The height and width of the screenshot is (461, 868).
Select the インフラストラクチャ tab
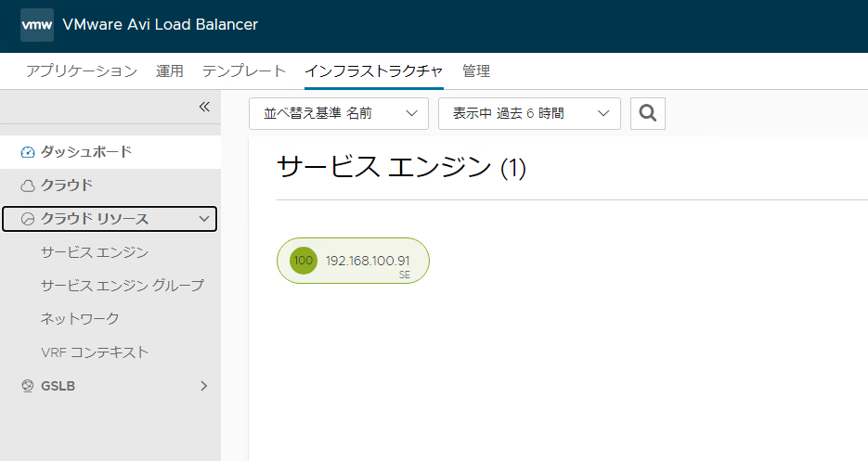pyautogui.click(x=374, y=70)
